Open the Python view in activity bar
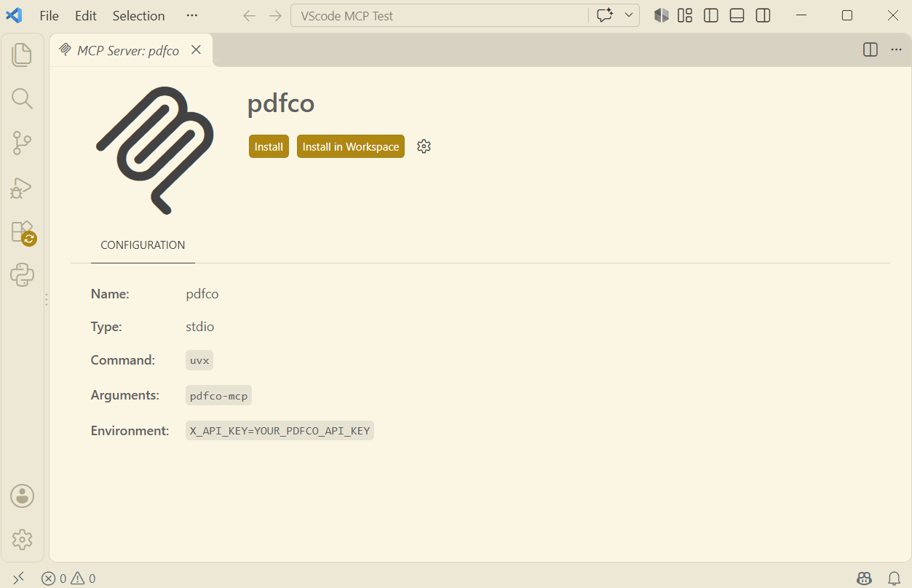The width and height of the screenshot is (912, 588). click(x=23, y=275)
